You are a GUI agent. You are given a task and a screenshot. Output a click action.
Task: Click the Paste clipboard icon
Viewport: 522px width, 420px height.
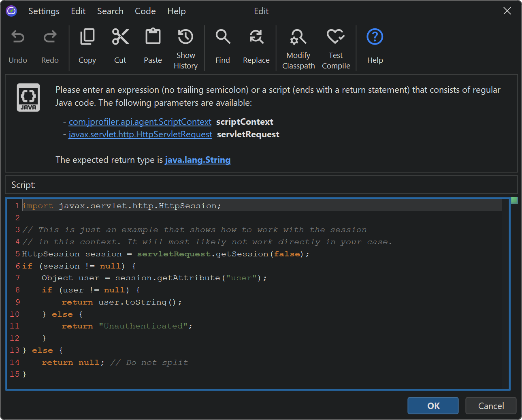(x=153, y=37)
